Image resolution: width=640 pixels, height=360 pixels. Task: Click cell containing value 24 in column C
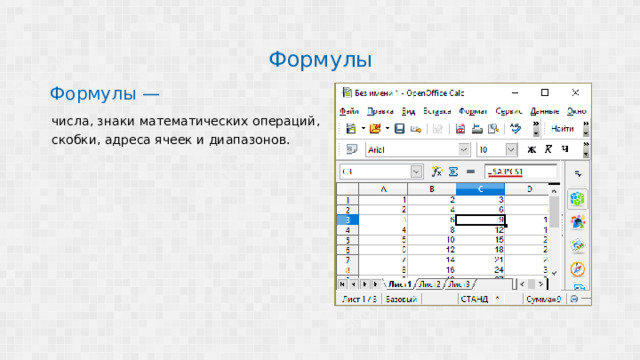tap(480, 270)
